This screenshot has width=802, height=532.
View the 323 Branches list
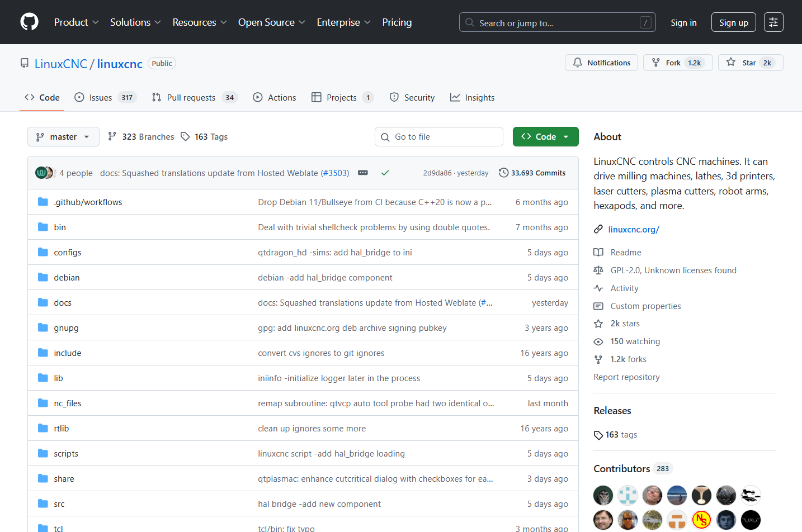[141, 137]
